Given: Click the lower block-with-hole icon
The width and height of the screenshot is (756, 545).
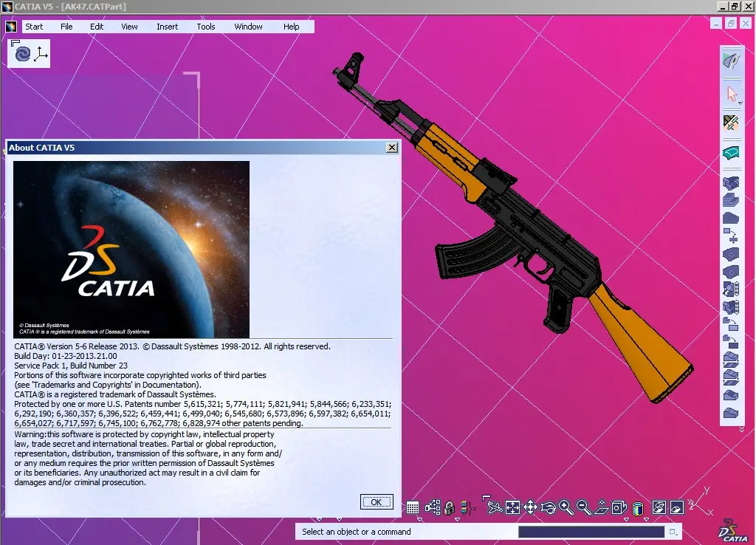Looking at the screenshot, I should click(x=731, y=272).
